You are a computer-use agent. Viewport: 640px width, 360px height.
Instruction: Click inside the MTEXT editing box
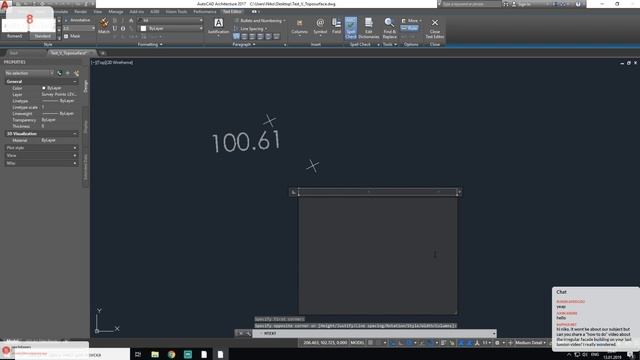(x=378, y=255)
